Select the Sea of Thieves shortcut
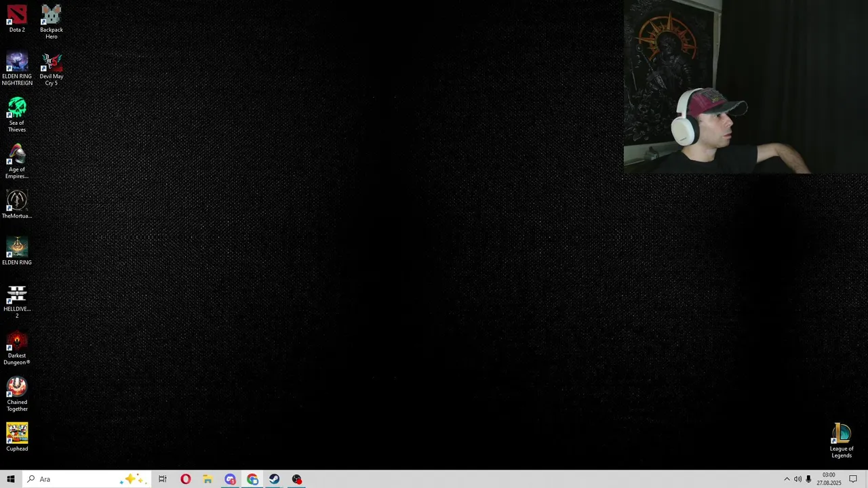The height and width of the screenshot is (488, 868). click(17, 115)
